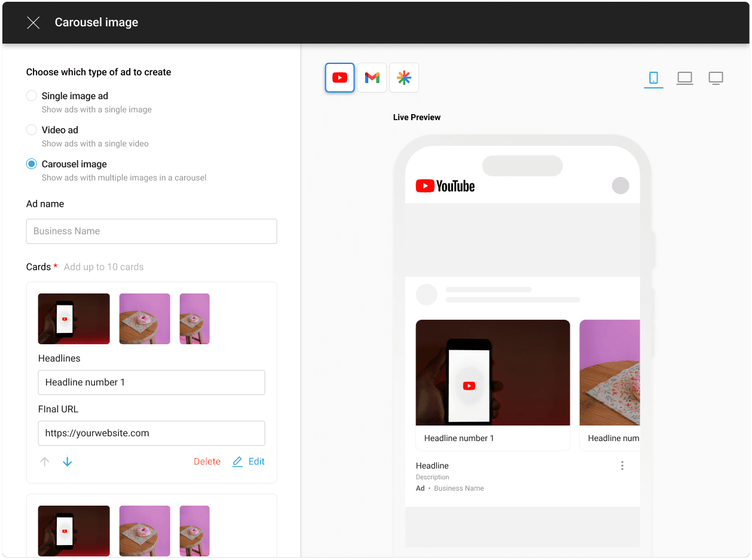The width and height of the screenshot is (752, 560).
Task: Delete the first card
Action: coord(207,461)
